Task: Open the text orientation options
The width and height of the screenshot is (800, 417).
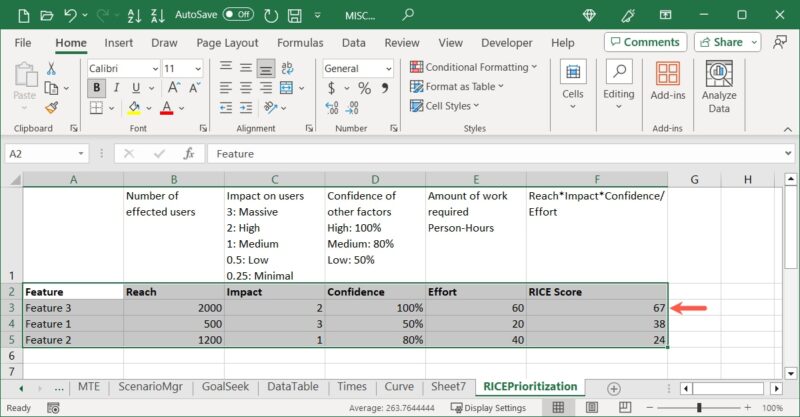Action: click(274, 108)
